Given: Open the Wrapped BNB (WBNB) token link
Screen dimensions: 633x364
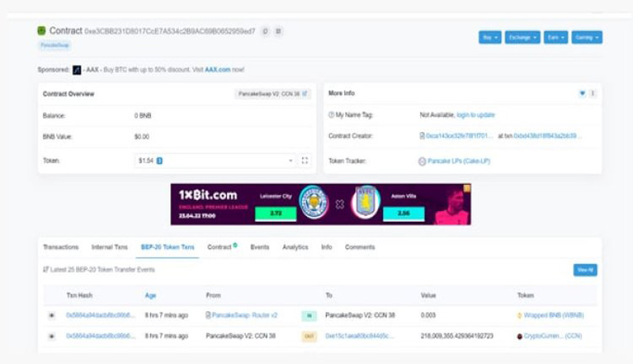Looking at the screenshot, I should [x=554, y=315].
